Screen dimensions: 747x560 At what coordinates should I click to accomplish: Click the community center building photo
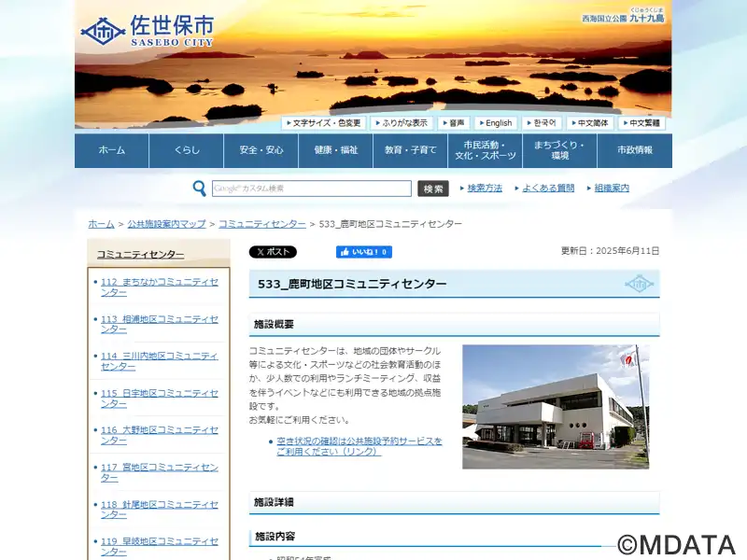coord(556,407)
